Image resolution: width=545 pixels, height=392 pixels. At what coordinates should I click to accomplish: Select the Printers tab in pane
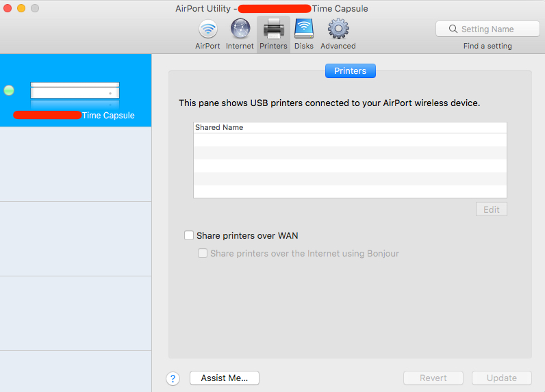351,71
